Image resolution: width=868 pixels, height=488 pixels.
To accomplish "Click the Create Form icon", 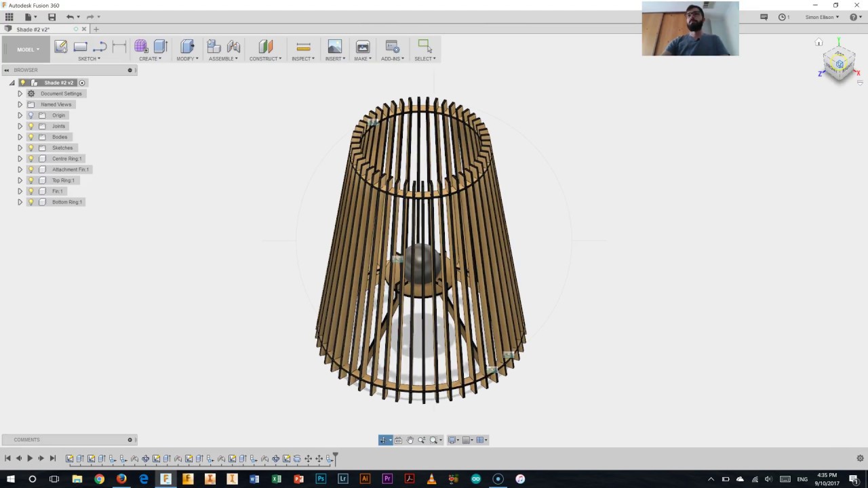I will [x=140, y=46].
